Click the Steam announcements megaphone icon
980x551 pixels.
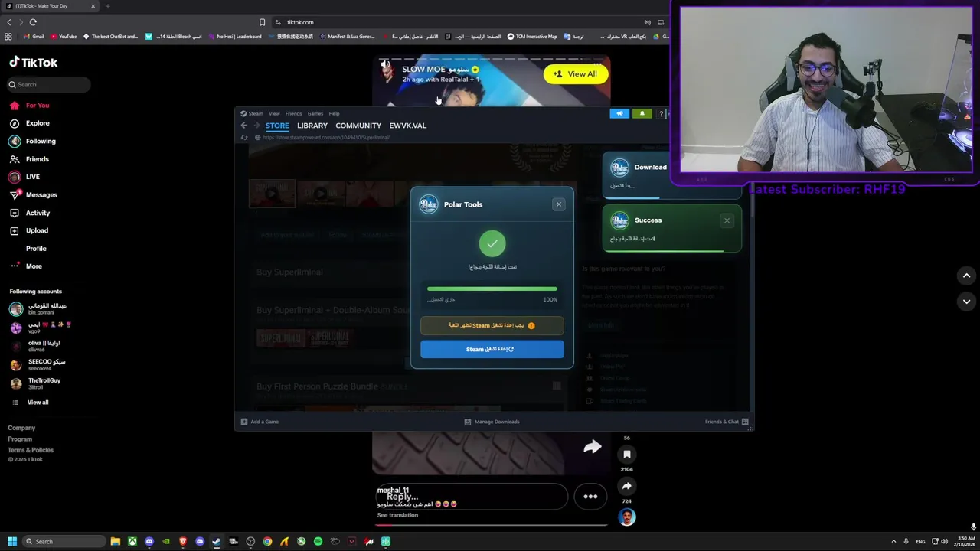tap(619, 114)
